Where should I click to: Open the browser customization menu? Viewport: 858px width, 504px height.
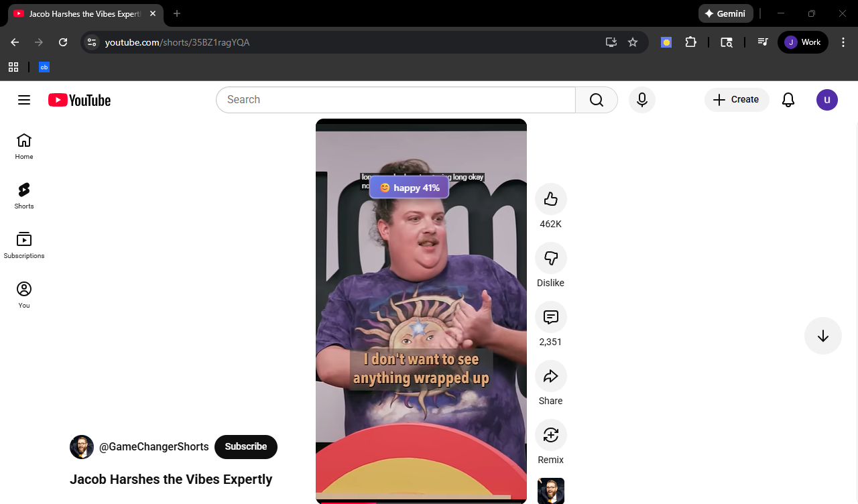(843, 42)
